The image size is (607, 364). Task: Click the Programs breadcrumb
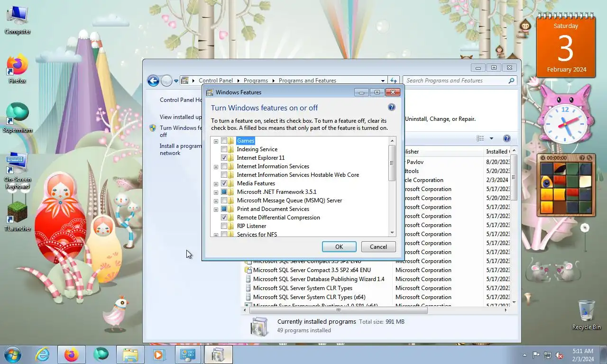(x=256, y=81)
